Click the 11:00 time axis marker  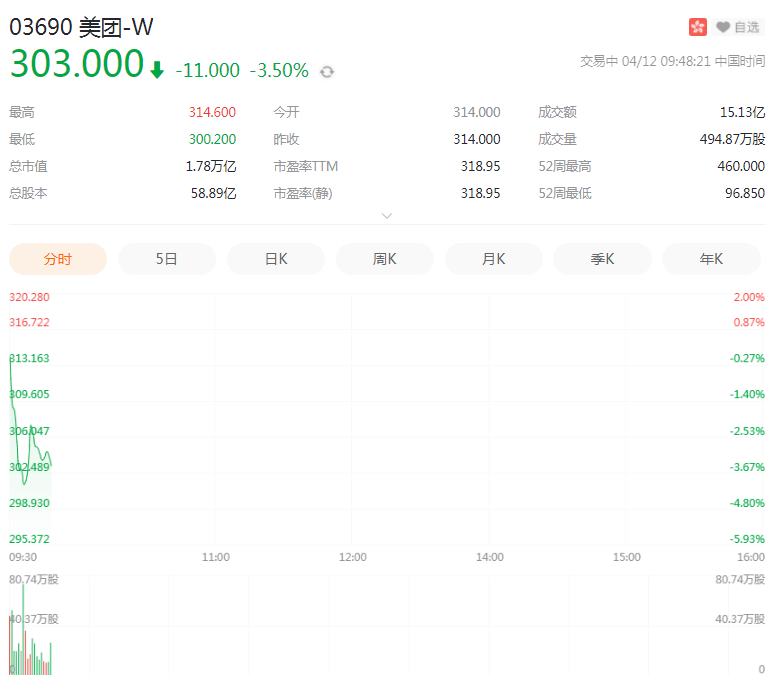(215, 557)
